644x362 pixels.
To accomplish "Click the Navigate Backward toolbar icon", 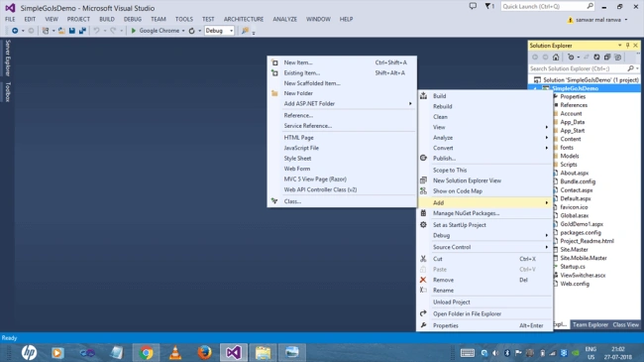I will (x=15, y=31).
